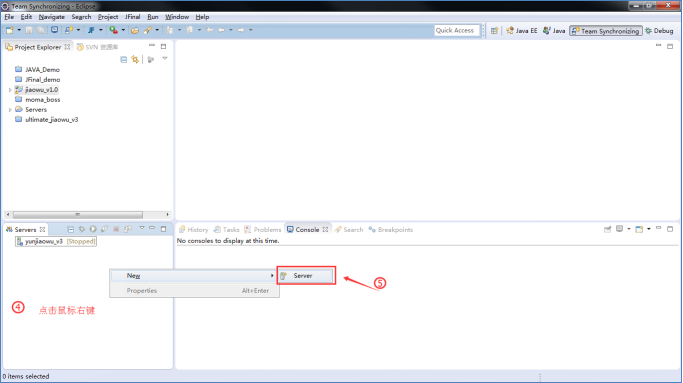Click the JFinal toolbar icon

point(91,30)
